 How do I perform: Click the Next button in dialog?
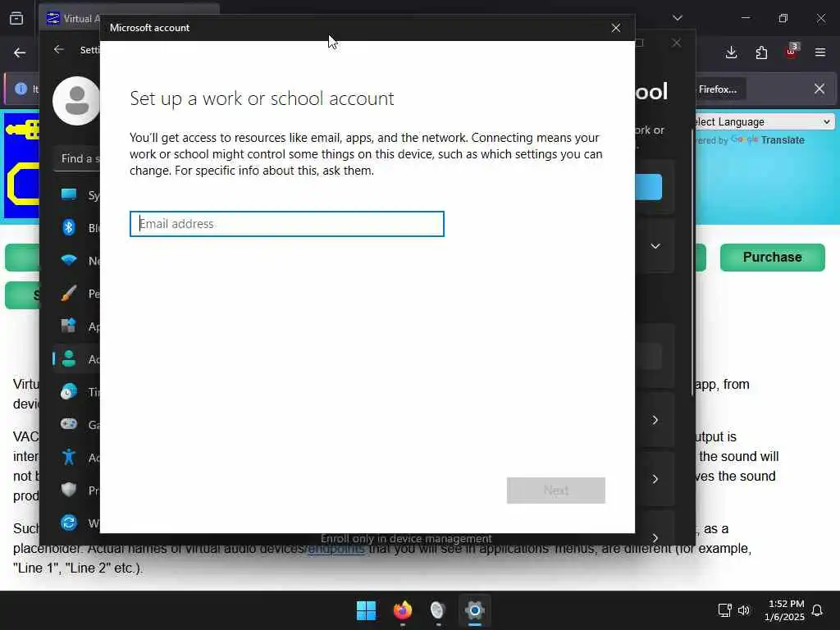pyautogui.click(x=555, y=491)
